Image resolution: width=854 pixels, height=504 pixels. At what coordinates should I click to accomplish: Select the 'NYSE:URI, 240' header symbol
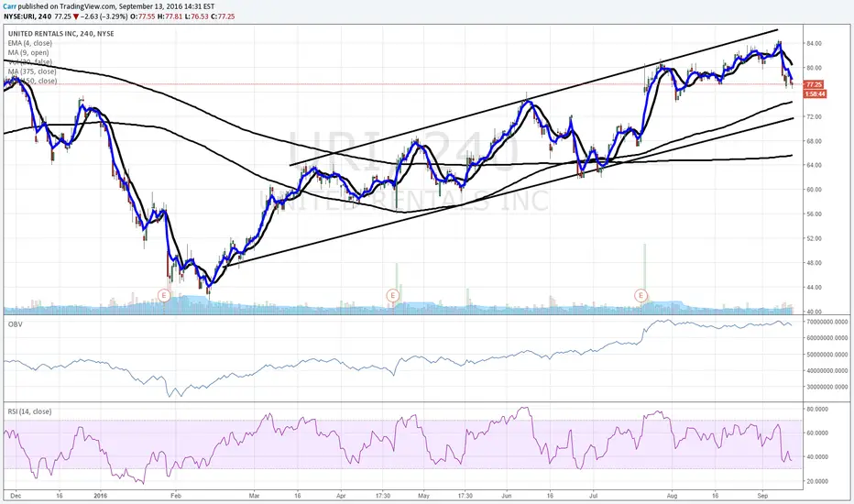[x=27, y=16]
